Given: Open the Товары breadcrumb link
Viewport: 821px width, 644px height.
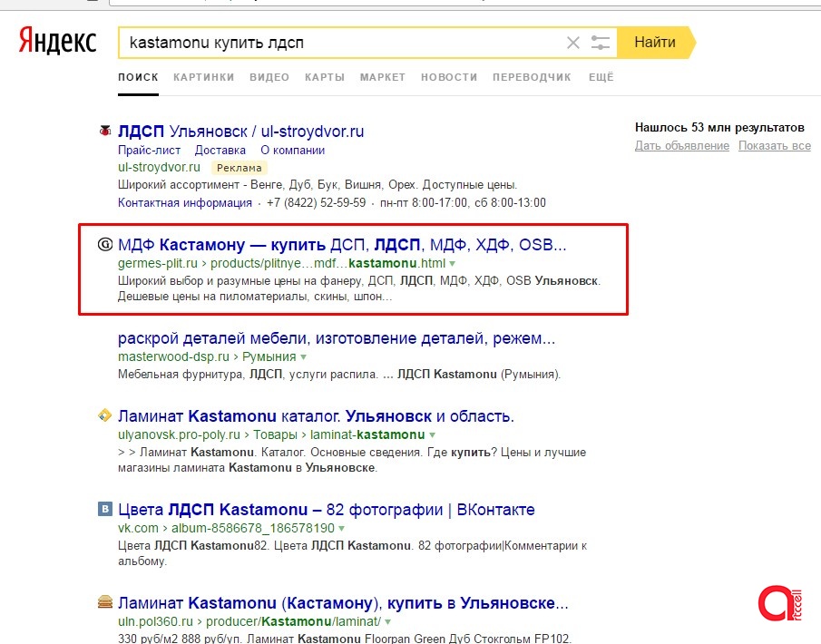Looking at the screenshot, I should pos(276,434).
